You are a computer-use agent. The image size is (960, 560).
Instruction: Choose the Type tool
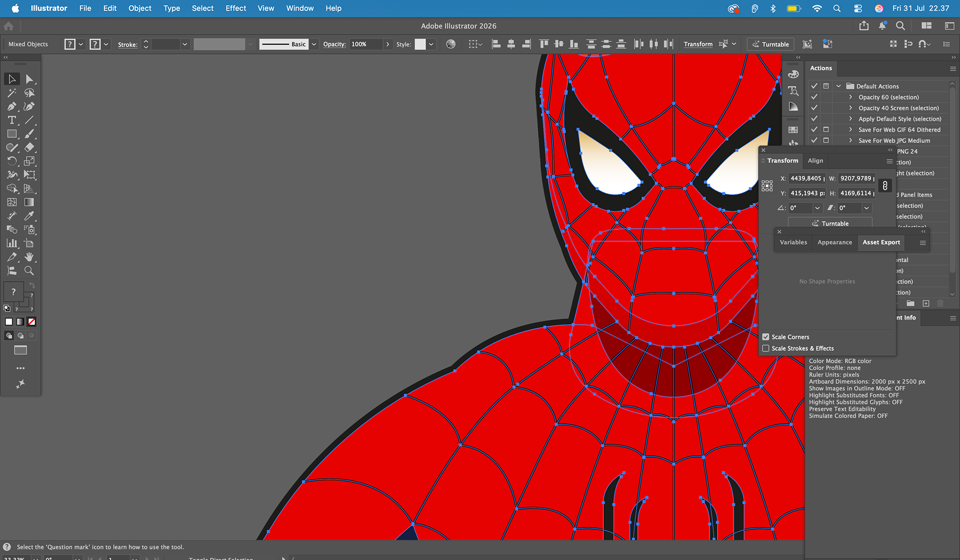[x=12, y=120]
